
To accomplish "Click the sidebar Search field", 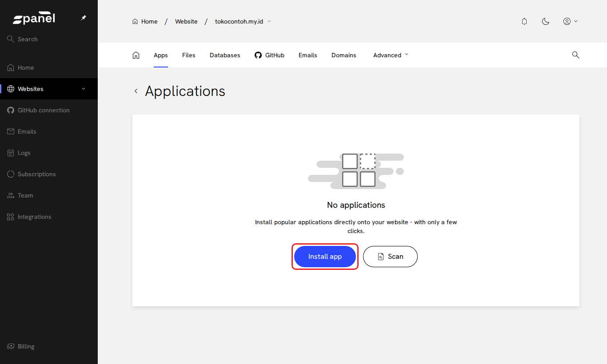I will click(x=49, y=39).
